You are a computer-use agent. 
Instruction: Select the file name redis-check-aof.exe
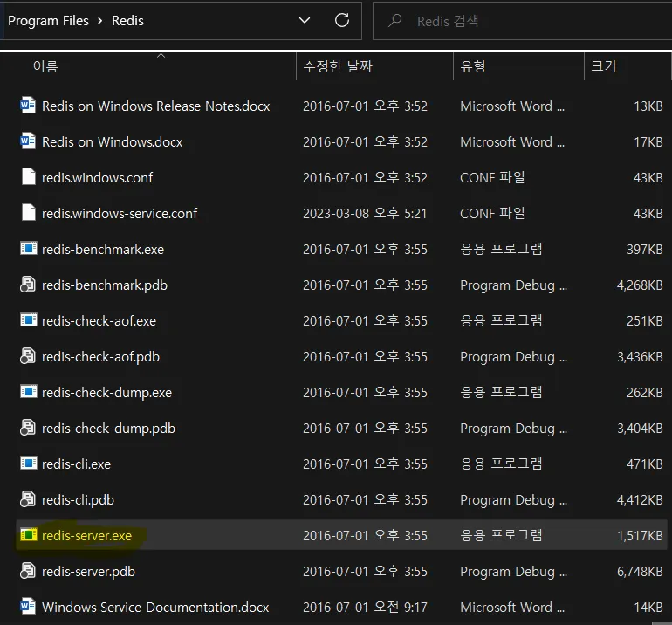(x=99, y=320)
